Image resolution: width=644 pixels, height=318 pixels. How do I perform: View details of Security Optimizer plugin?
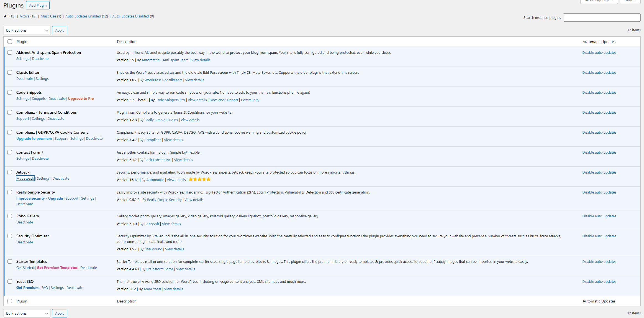[175, 249]
